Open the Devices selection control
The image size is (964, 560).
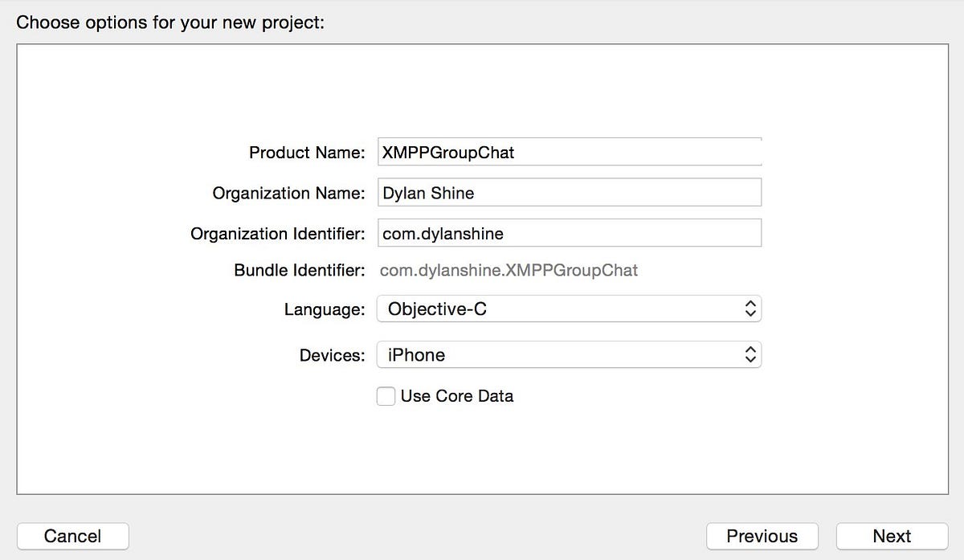pos(569,354)
